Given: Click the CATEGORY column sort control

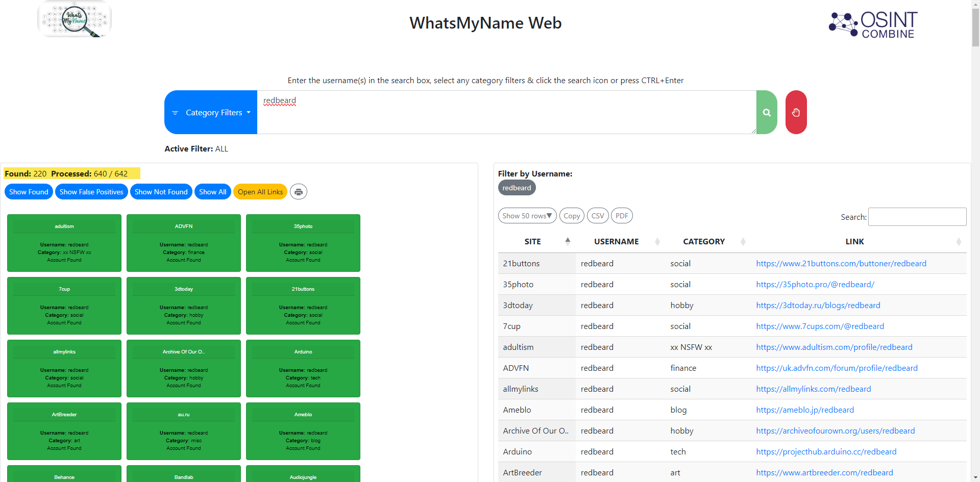Looking at the screenshot, I should (x=744, y=241).
